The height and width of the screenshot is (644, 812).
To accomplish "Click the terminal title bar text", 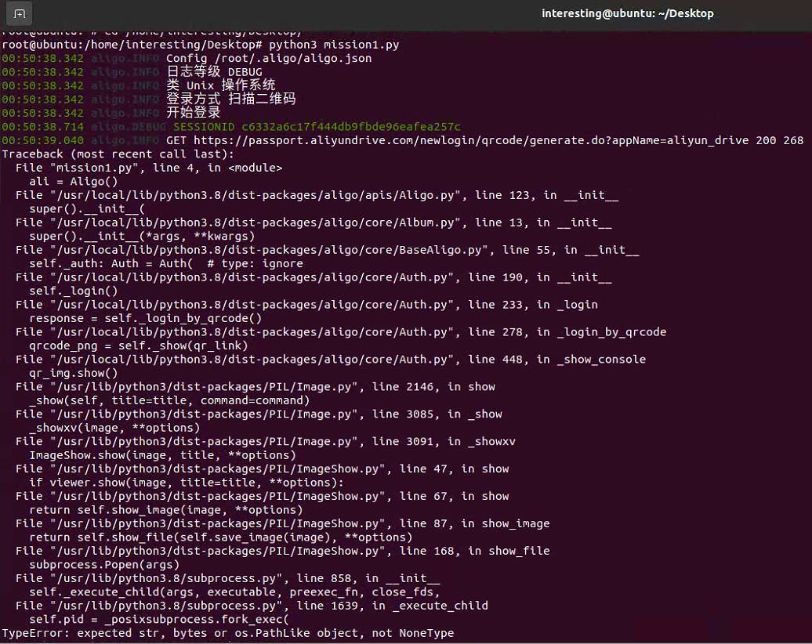I will [627, 13].
